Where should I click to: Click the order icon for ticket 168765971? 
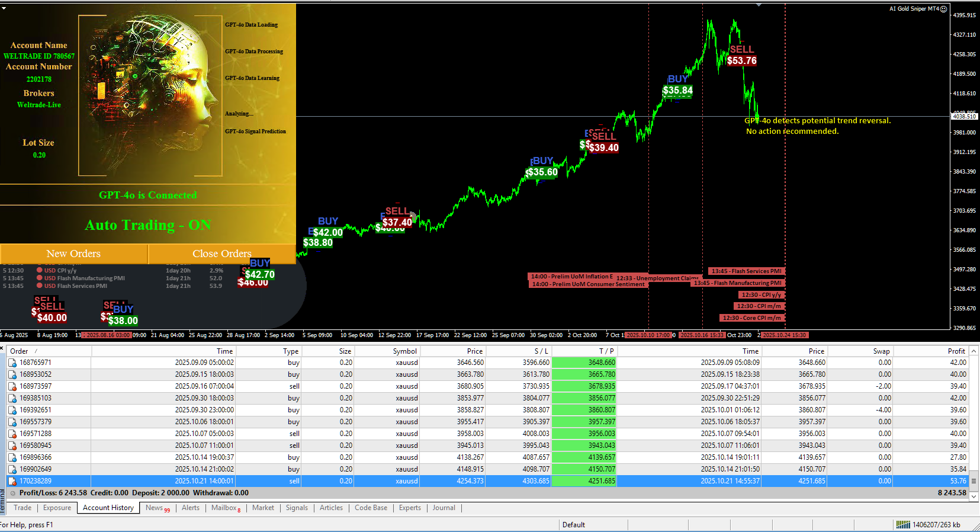pos(12,363)
